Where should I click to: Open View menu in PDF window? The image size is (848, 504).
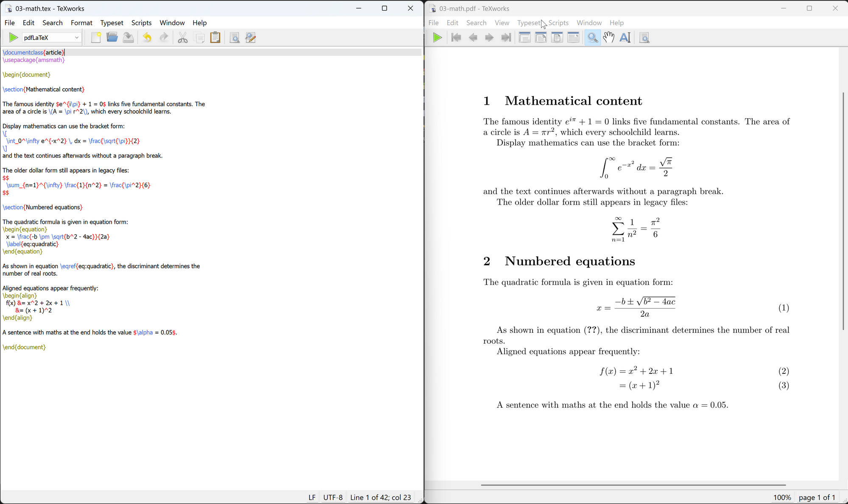tap(502, 23)
